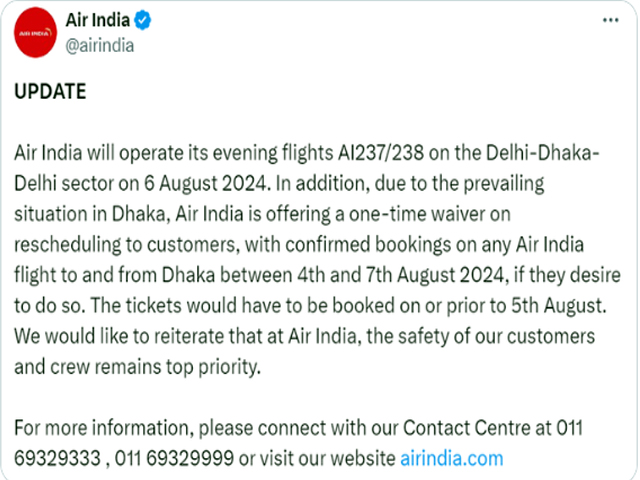Click the words For more information
Screen dimensions: 640x480
pos(104,428)
